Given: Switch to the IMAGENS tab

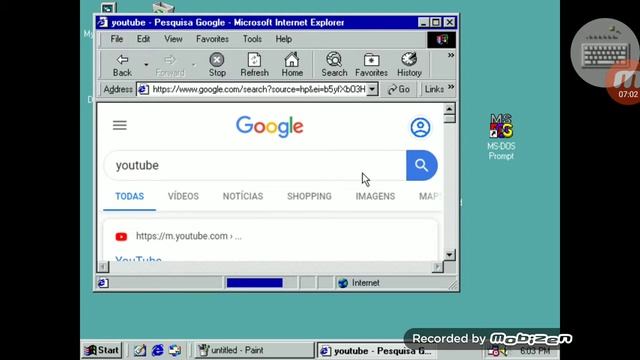Looking at the screenshot, I should 375,196.
